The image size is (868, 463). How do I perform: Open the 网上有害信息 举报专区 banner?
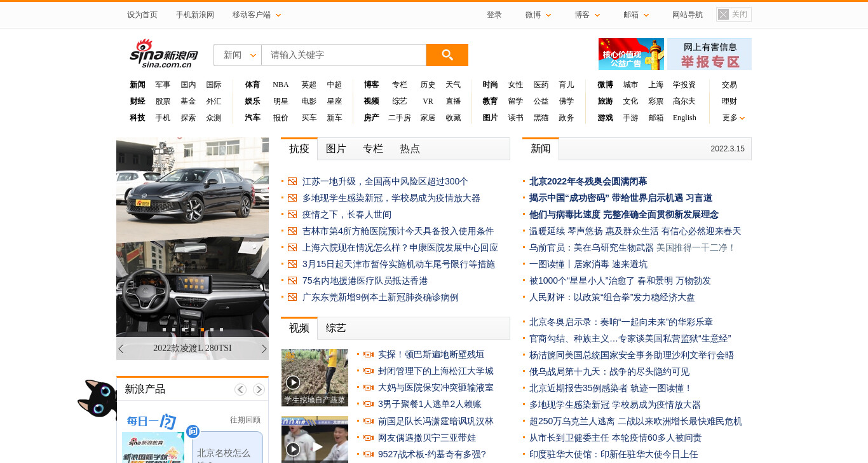(709, 54)
